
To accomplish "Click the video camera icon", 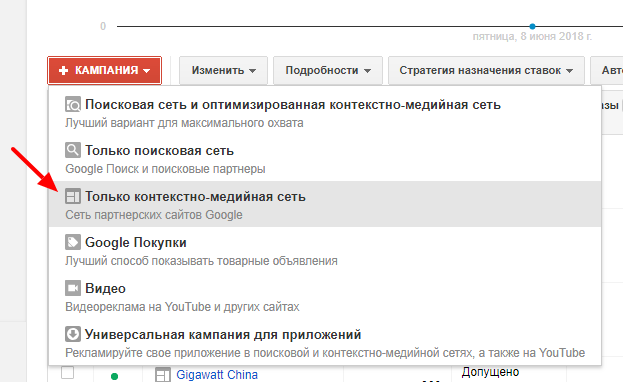I will click(x=73, y=288).
